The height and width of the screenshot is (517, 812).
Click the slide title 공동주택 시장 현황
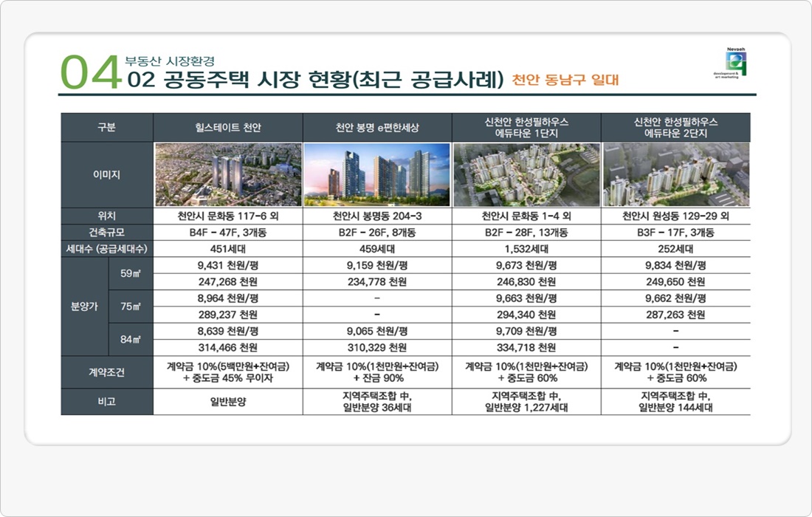(315, 81)
